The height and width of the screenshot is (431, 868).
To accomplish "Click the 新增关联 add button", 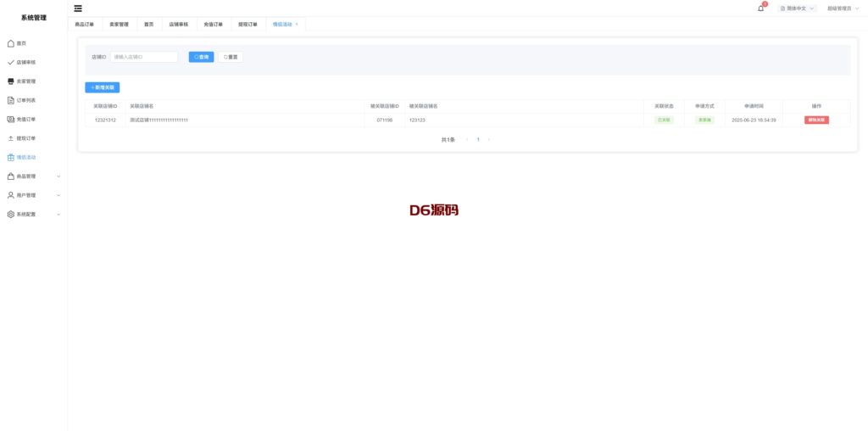I will [x=102, y=87].
